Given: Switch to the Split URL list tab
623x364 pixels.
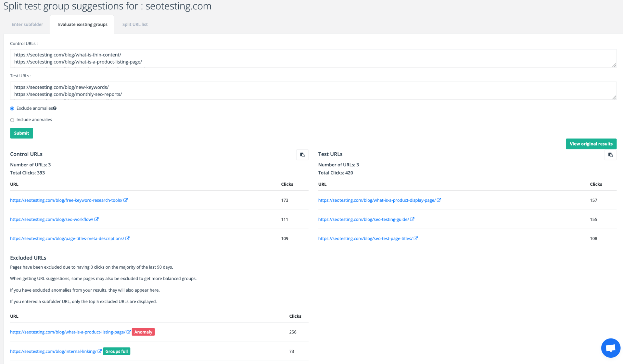Looking at the screenshot, I should pos(135,24).
